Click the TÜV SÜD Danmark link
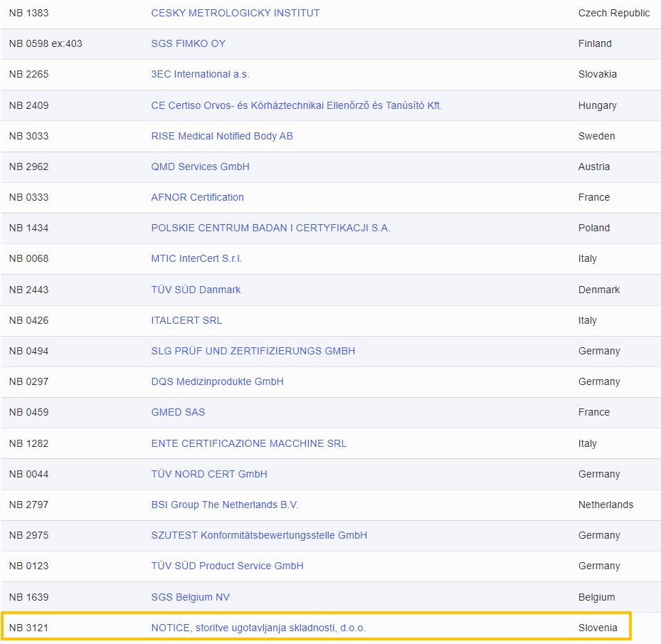 (x=196, y=290)
